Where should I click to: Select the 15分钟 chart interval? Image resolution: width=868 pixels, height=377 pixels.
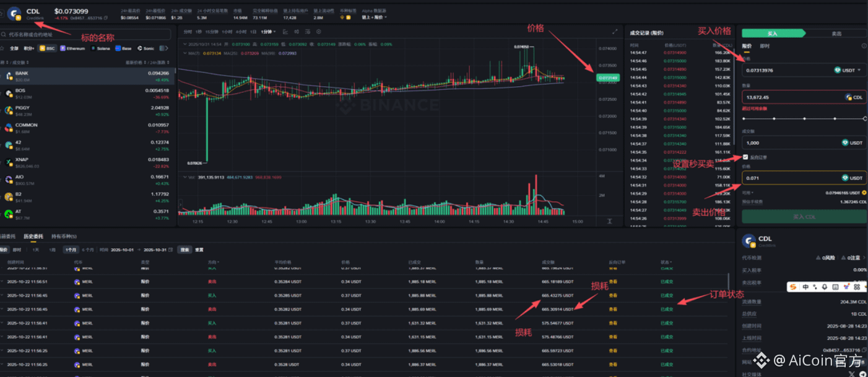coord(212,32)
